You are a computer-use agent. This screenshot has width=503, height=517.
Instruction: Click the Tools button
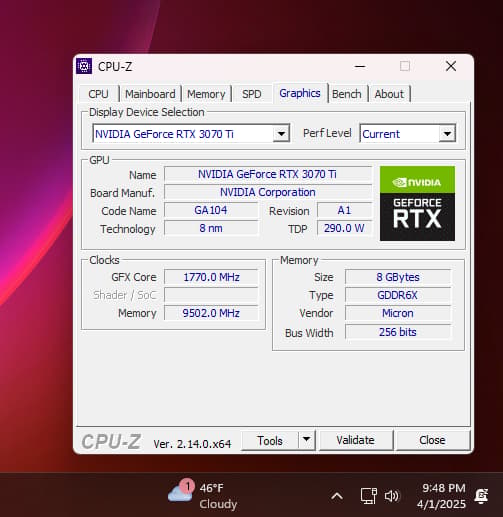pyautogui.click(x=270, y=441)
